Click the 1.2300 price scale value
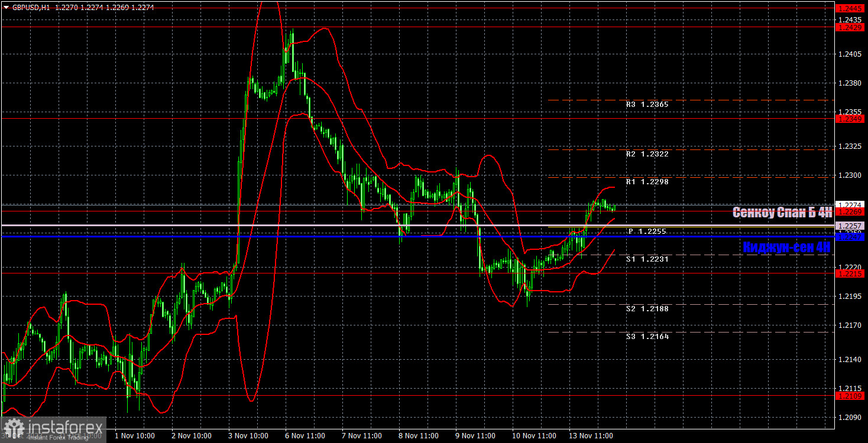 point(851,175)
